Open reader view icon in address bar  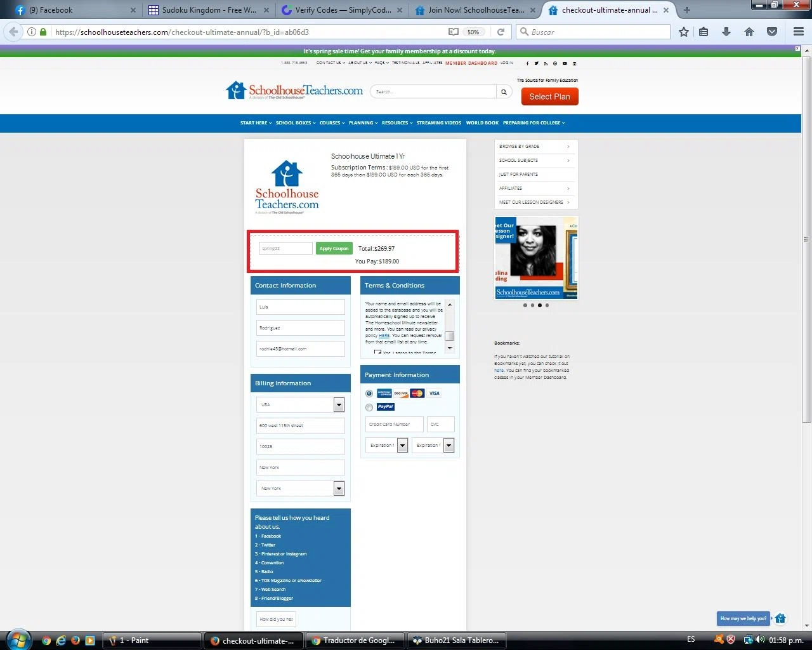point(453,32)
